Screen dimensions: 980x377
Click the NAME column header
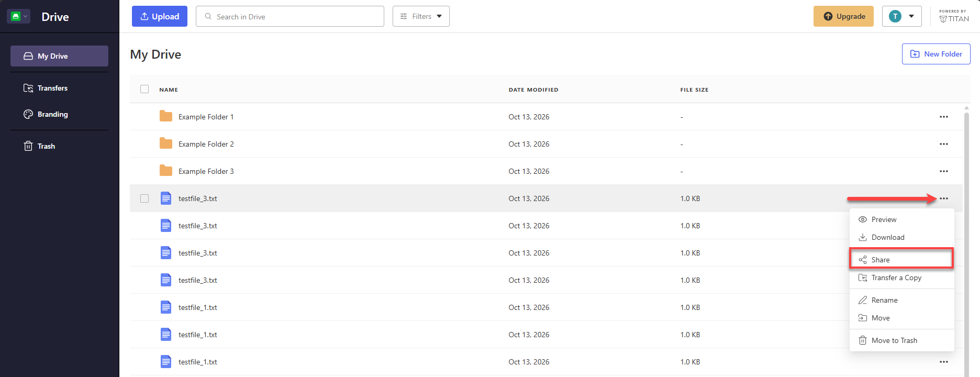point(169,90)
